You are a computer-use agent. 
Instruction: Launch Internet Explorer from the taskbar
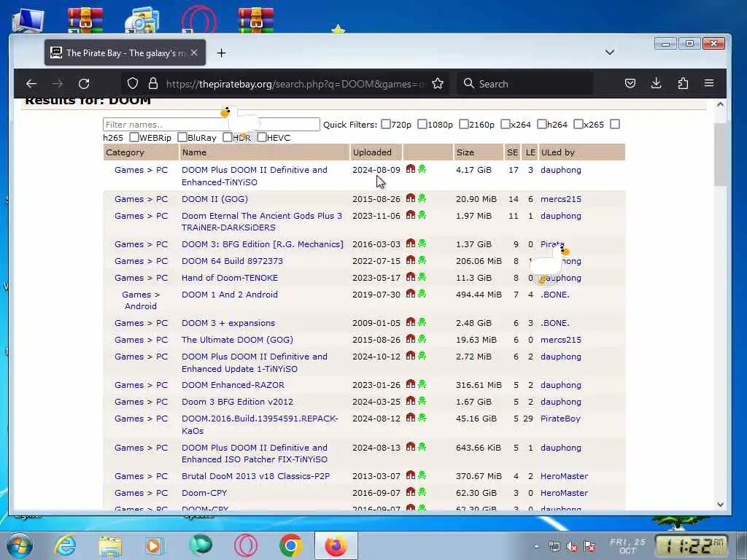(x=65, y=545)
